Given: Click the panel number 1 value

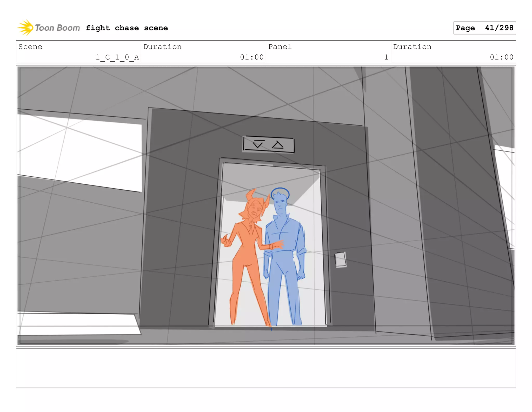Looking at the screenshot, I should point(386,57).
